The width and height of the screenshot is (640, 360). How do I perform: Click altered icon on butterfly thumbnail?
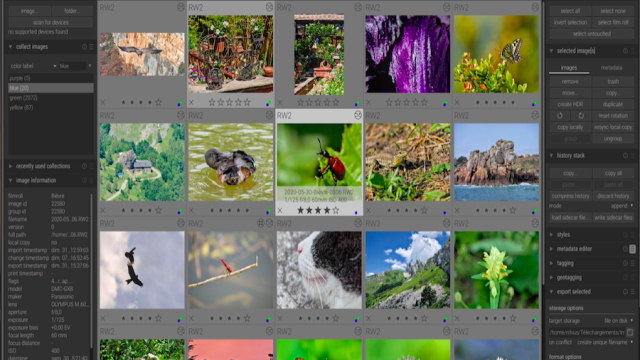click(x=535, y=7)
